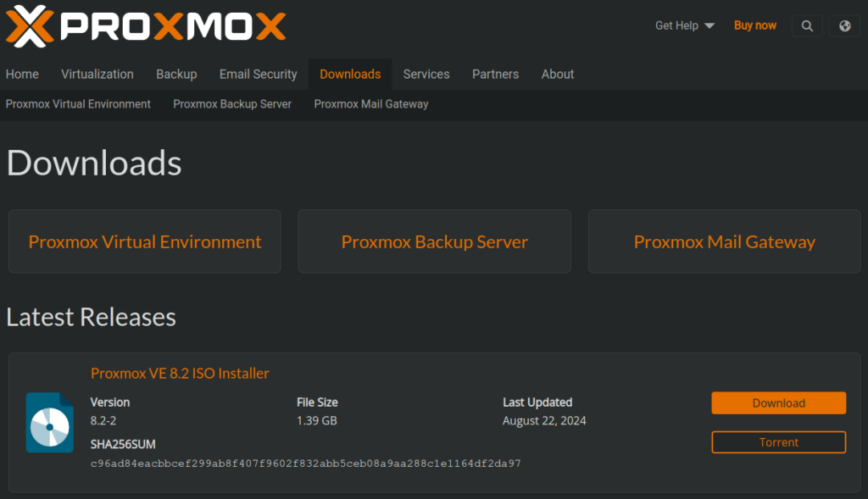Switch to the Downloads tab
868x499 pixels.
pos(349,74)
